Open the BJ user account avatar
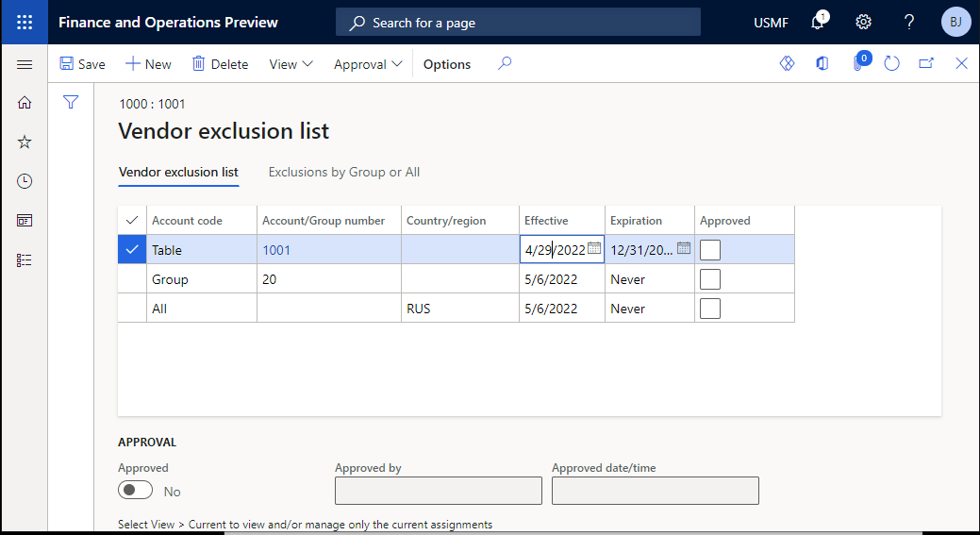The image size is (980, 535). [x=955, y=23]
